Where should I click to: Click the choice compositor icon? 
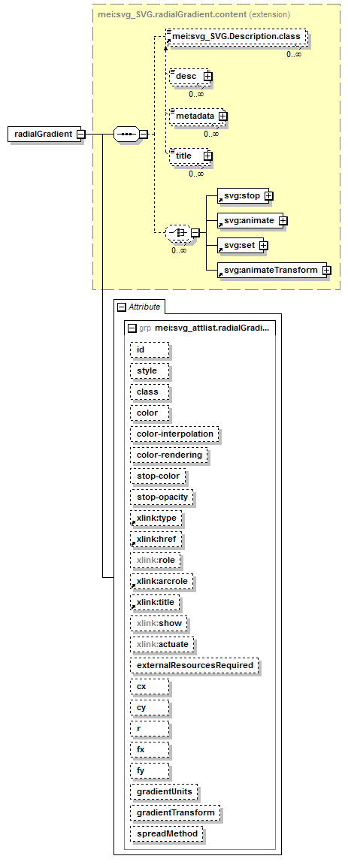pos(178,233)
